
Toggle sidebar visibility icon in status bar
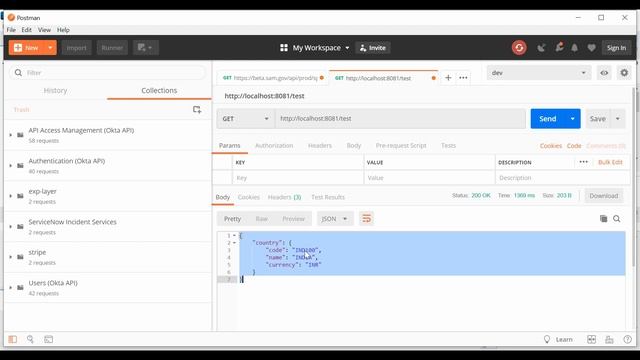[13, 339]
